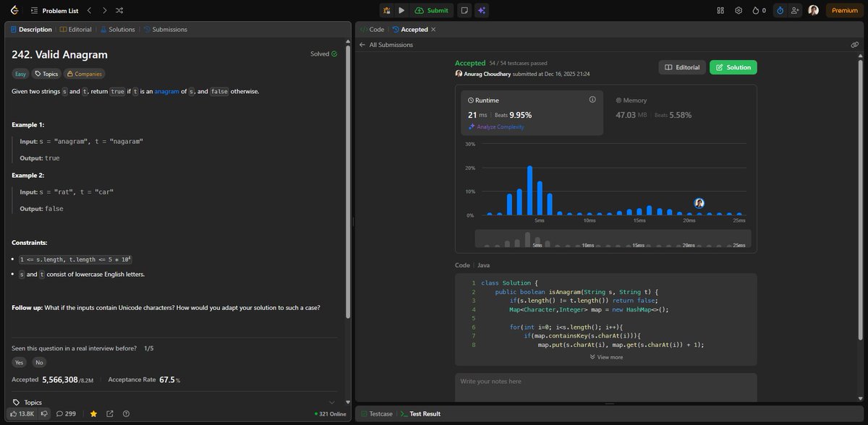
Task: Open the Test Result tab
Action: [420, 413]
